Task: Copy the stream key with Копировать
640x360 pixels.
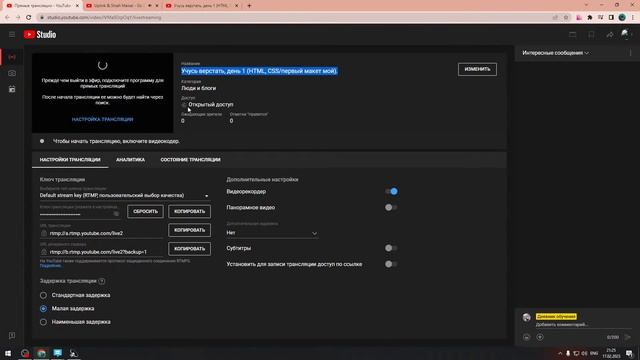Action: click(x=189, y=211)
